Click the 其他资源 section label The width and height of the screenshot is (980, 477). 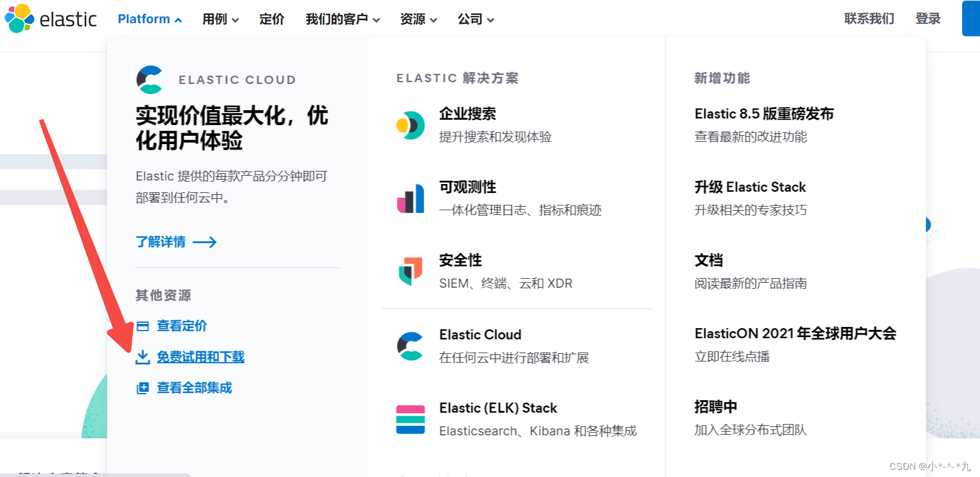click(164, 295)
